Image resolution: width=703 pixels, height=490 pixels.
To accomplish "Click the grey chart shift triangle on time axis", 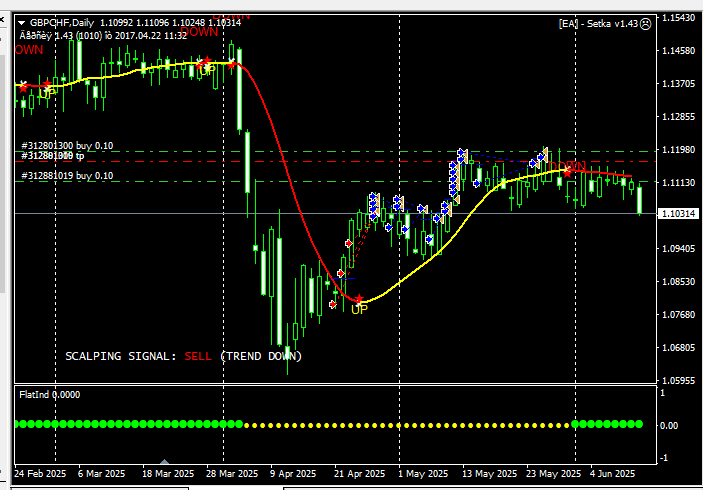I will [165, 461].
